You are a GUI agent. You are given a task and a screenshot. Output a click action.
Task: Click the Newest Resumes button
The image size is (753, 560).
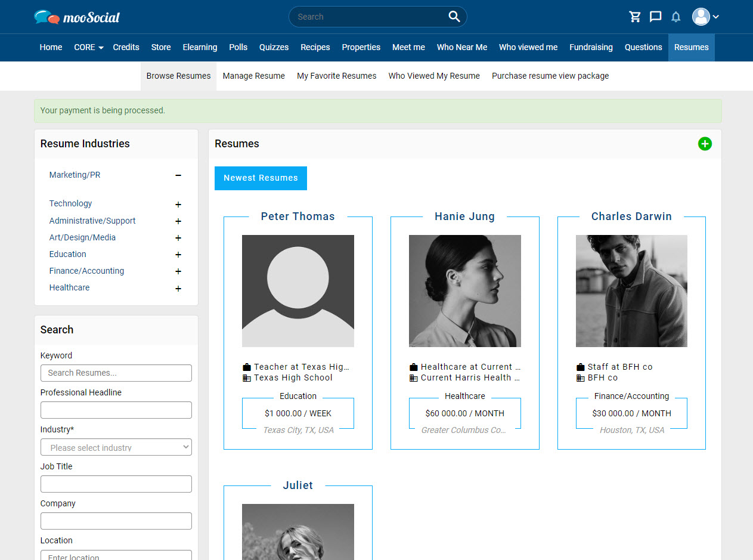[x=261, y=178]
